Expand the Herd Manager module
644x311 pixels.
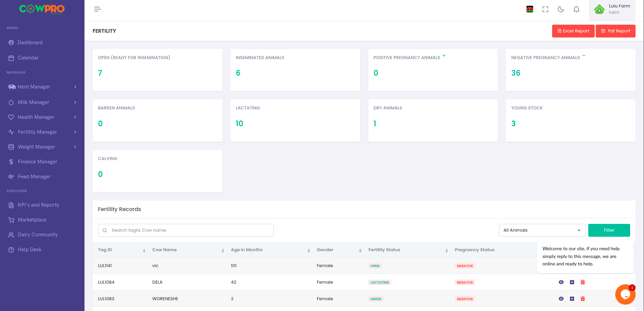pos(42,87)
